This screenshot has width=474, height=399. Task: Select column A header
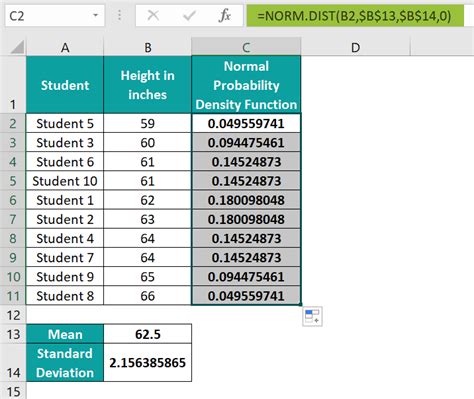tap(65, 47)
